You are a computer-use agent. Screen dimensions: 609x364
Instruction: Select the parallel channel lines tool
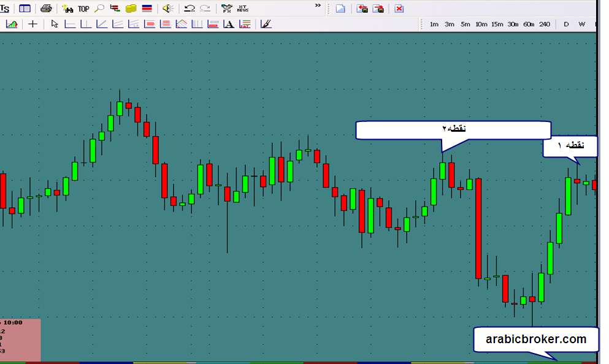117,24
